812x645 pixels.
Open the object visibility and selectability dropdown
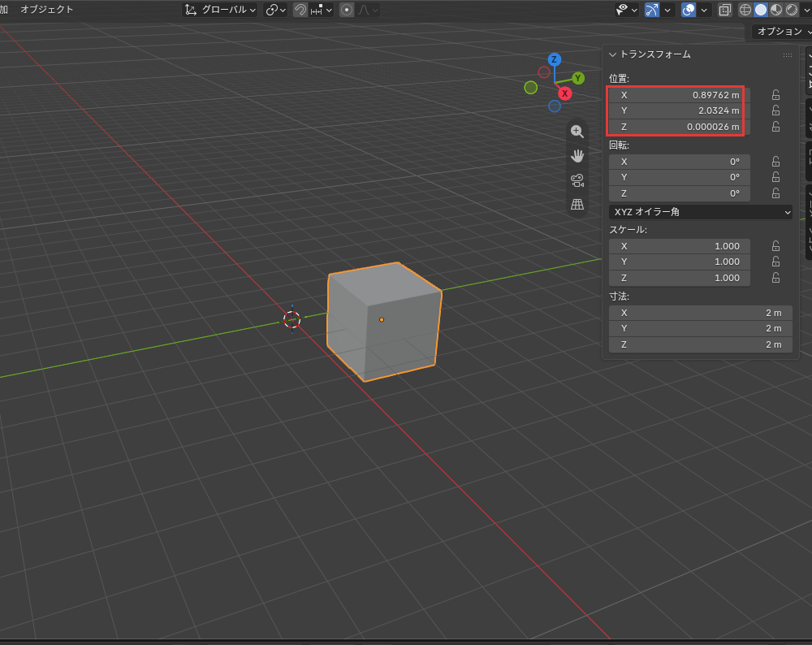[x=627, y=10]
